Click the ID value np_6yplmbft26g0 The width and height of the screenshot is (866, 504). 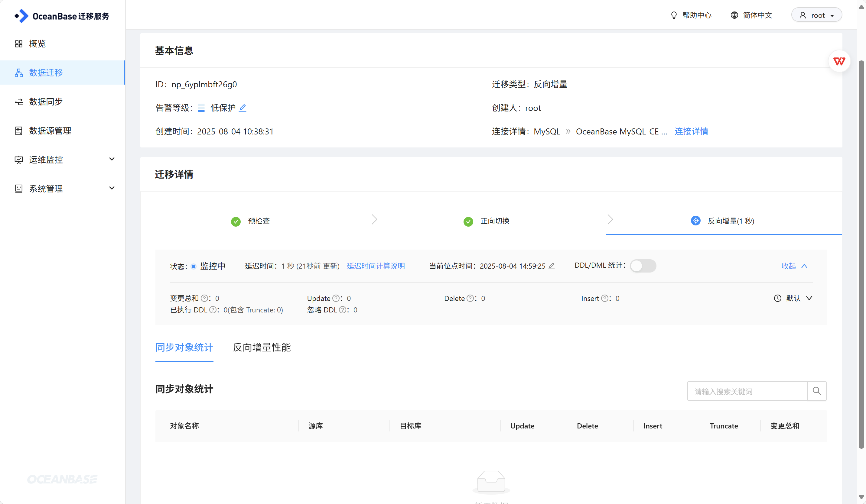point(204,85)
